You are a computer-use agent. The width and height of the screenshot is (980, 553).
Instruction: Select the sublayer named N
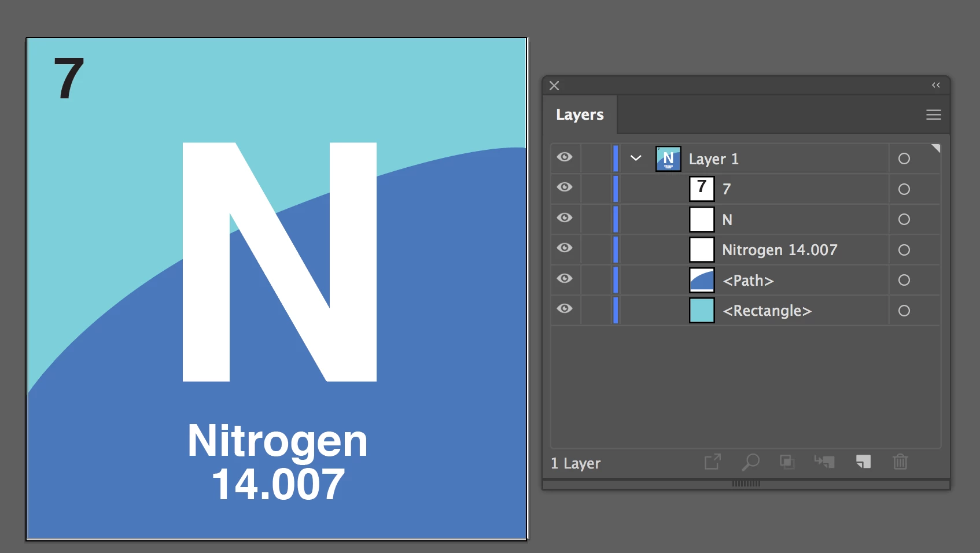[x=727, y=220]
